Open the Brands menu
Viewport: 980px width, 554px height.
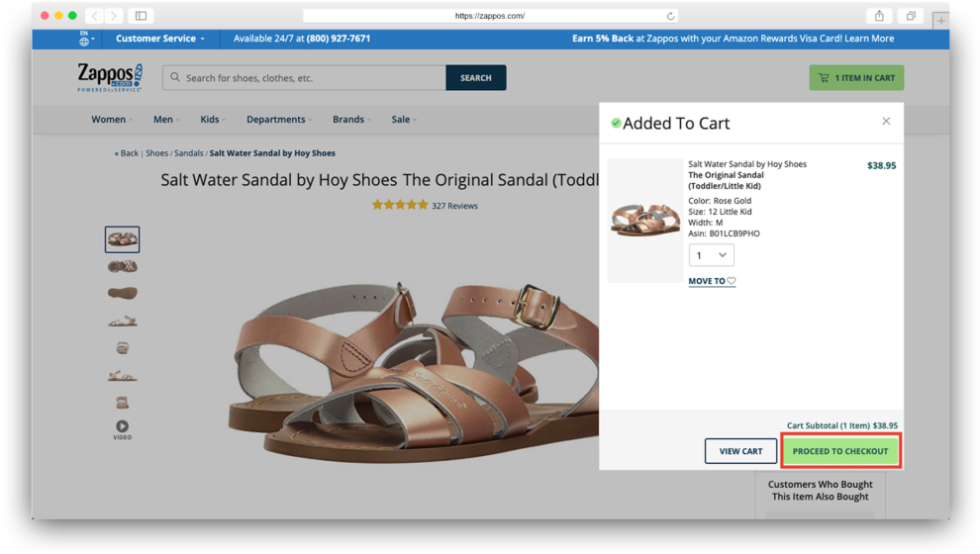coord(351,120)
